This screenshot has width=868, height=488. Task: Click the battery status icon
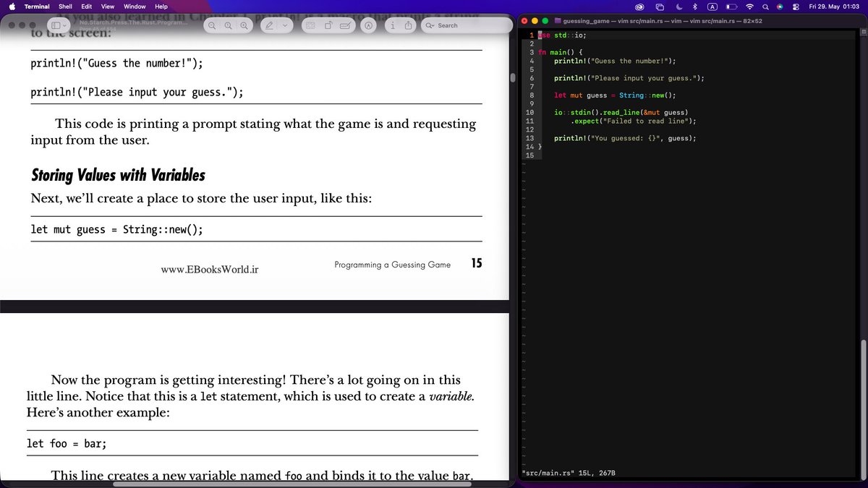click(731, 6)
